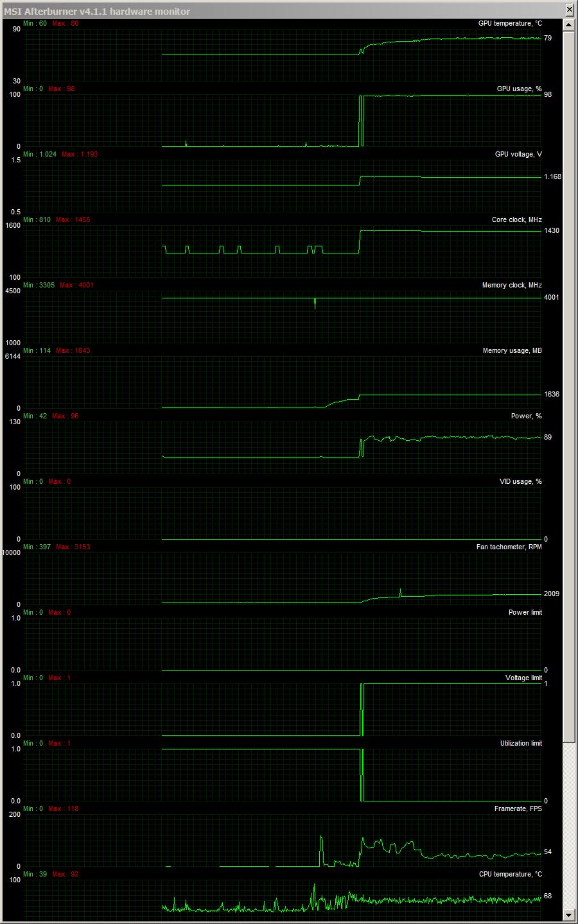Click the 130 axis label on power graph
578x924 pixels.
pyautogui.click(x=14, y=422)
